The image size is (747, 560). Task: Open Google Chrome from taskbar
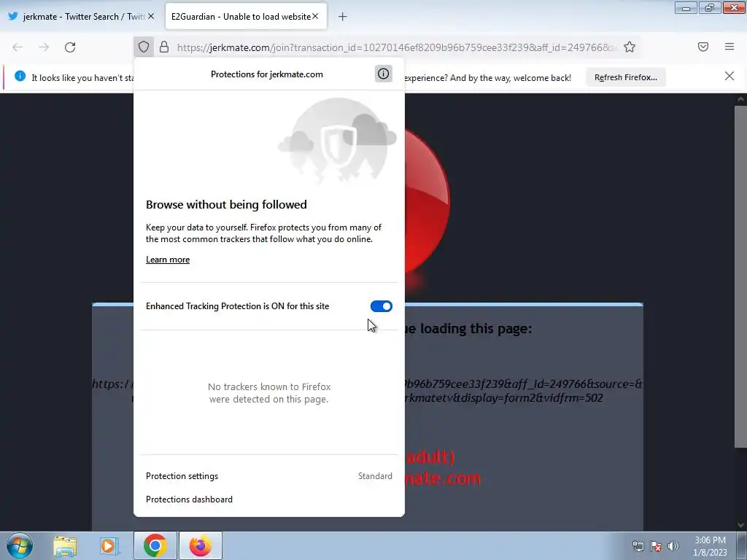(x=155, y=545)
